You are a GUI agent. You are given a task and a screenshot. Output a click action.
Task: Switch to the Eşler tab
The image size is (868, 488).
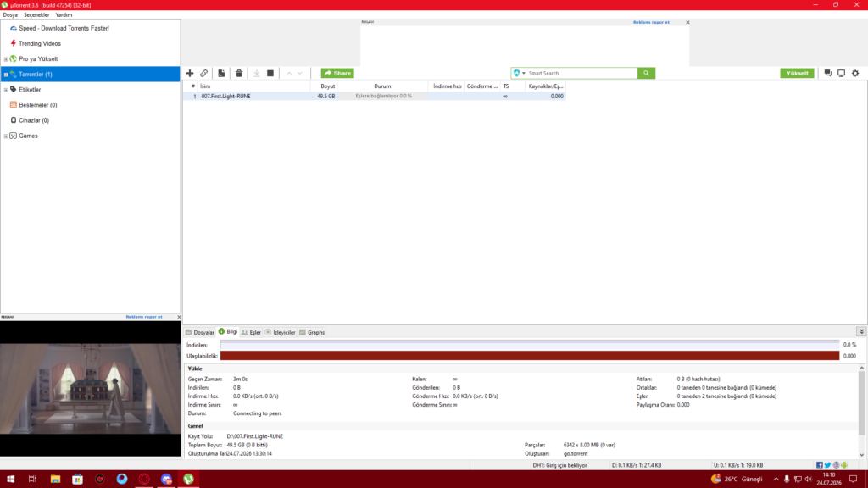coord(251,332)
